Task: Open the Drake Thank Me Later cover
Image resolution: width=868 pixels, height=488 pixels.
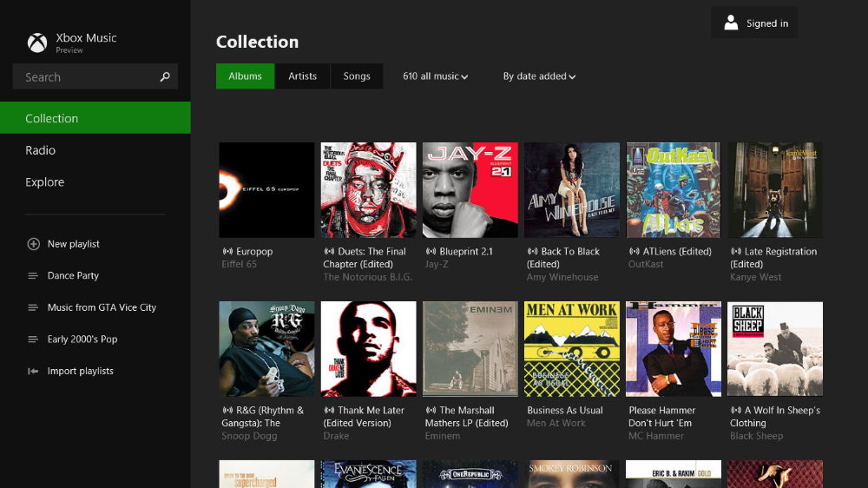Action: (369, 349)
